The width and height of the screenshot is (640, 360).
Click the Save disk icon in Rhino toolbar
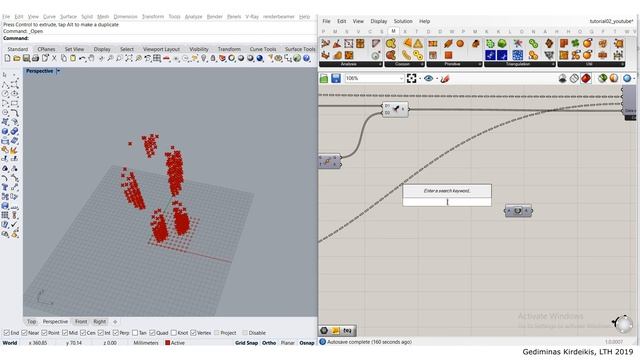26,58
